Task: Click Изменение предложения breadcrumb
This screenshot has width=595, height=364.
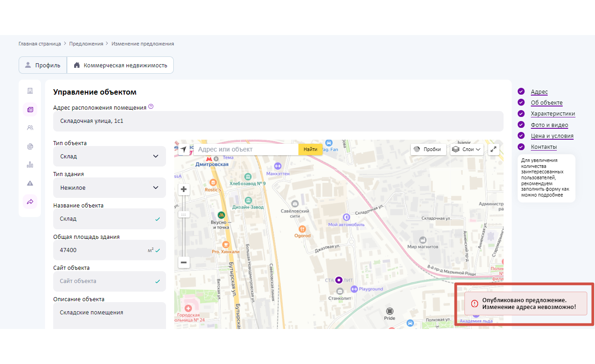Action: coord(143,44)
